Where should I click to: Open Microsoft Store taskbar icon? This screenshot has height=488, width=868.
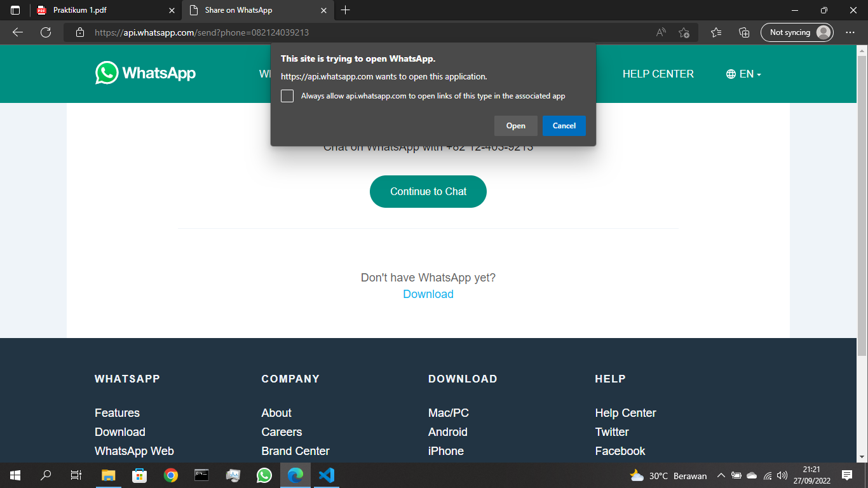pyautogui.click(x=139, y=475)
